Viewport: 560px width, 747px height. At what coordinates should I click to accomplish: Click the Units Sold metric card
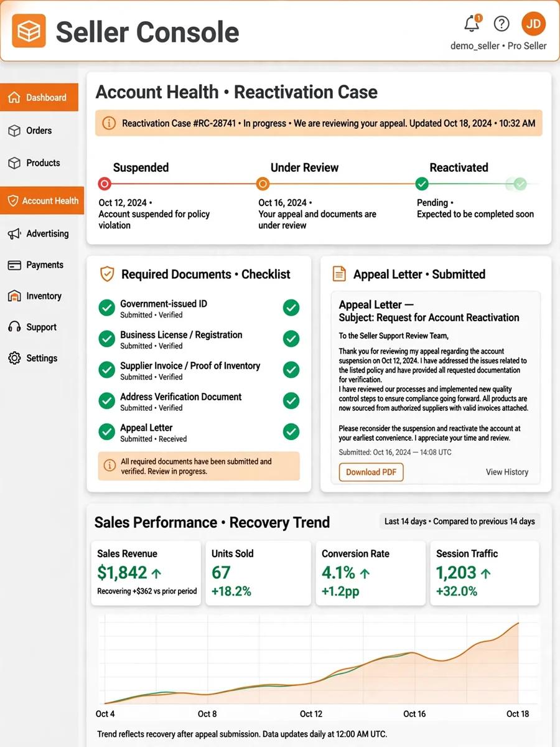tap(258, 573)
